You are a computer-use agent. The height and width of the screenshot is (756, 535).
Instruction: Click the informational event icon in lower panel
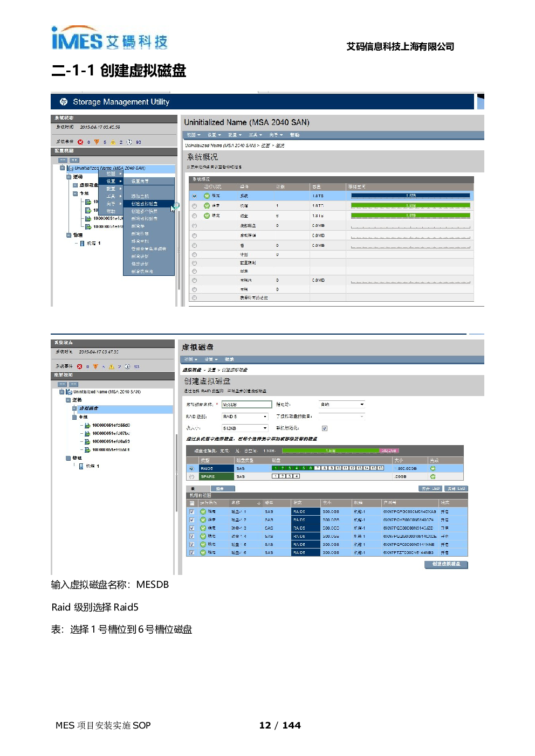(x=128, y=366)
